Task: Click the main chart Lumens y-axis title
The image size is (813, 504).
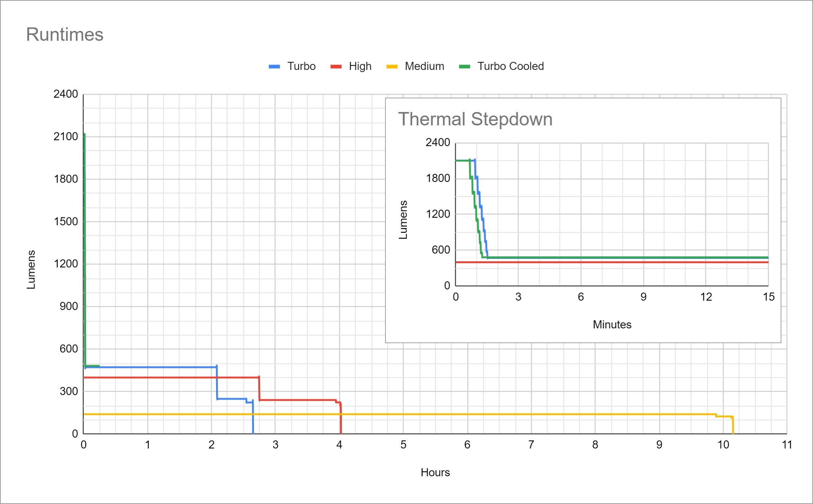Action: click(31, 269)
